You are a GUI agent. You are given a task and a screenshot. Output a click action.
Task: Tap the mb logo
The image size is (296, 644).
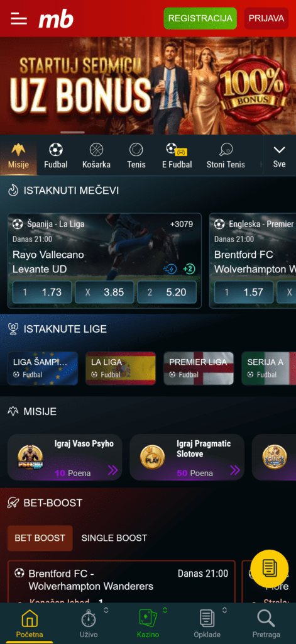56,19
